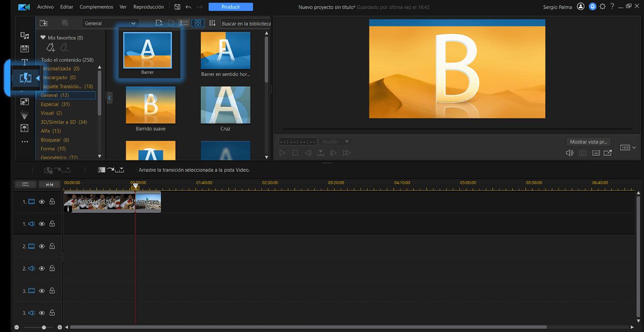644x332 pixels.
Task: Zoom out timeline with minus icon
Action: (17, 327)
